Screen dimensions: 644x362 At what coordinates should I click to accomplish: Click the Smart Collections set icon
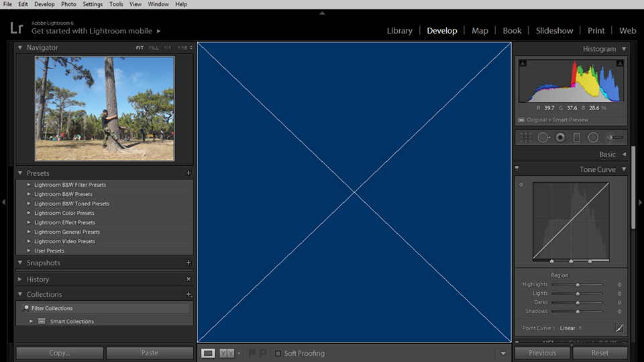click(x=42, y=321)
